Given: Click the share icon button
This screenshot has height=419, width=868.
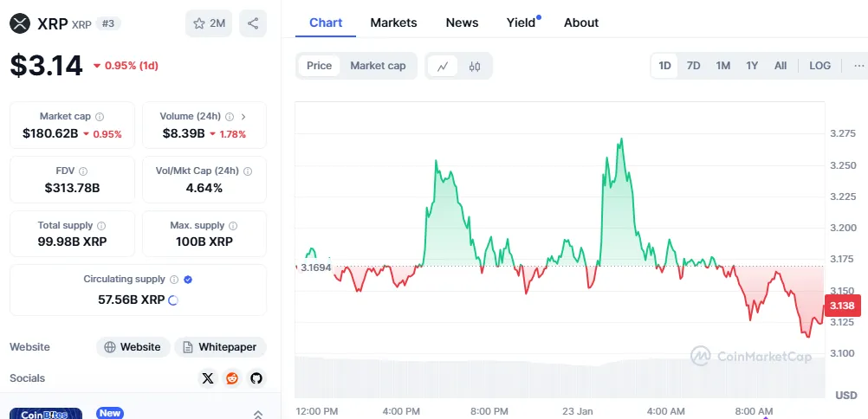Looking at the screenshot, I should 253,23.
